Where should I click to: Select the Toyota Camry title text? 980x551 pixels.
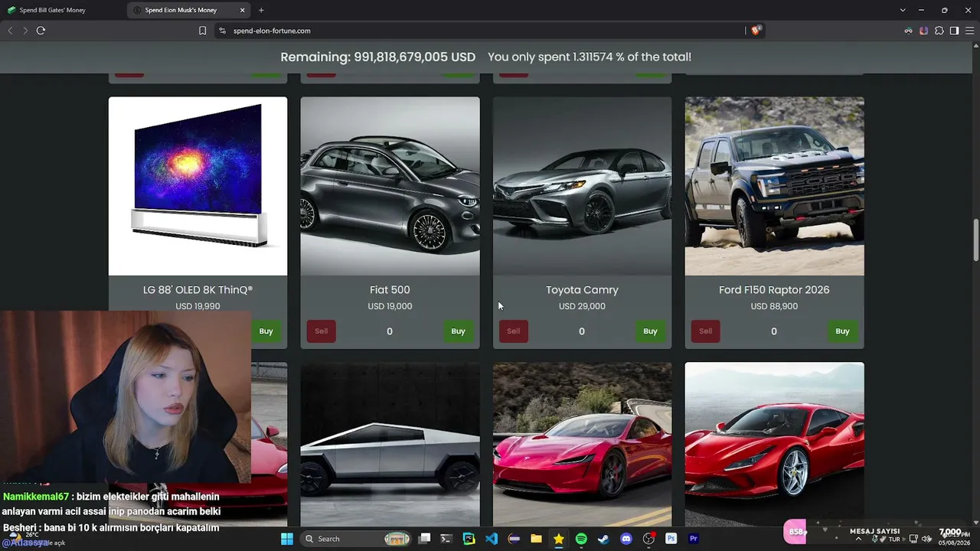pos(582,290)
